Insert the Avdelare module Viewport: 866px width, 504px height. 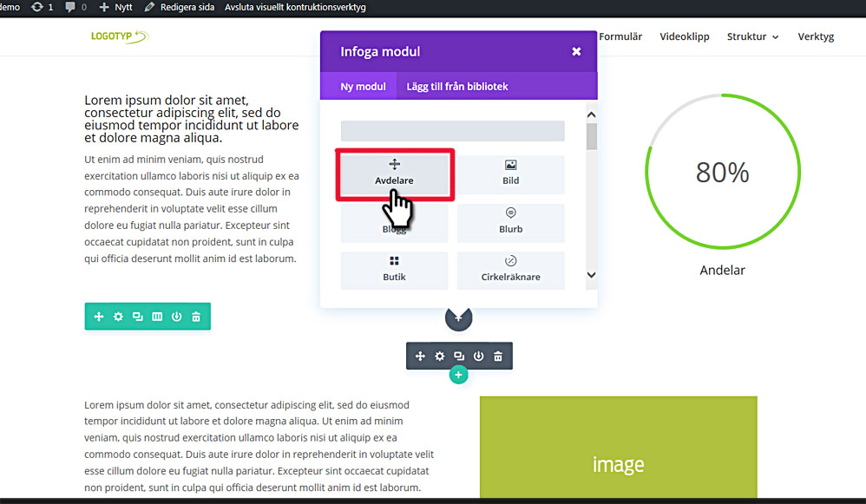(394, 173)
